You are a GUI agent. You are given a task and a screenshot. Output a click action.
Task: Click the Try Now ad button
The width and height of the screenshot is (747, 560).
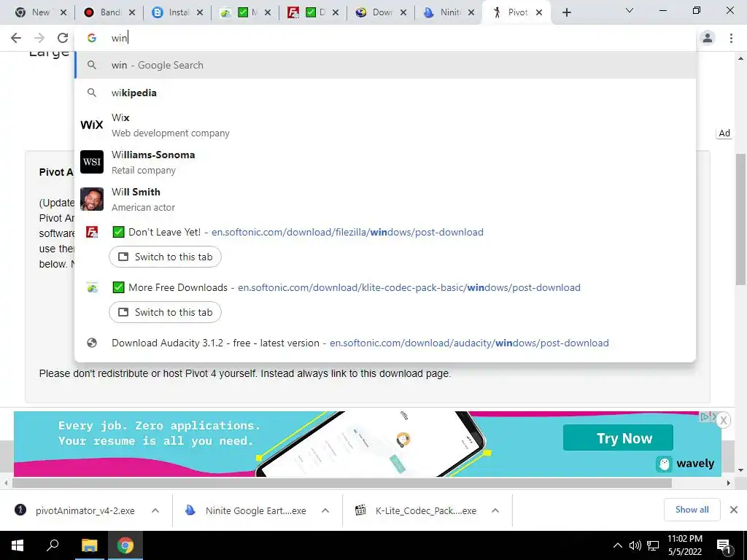(618, 437)
